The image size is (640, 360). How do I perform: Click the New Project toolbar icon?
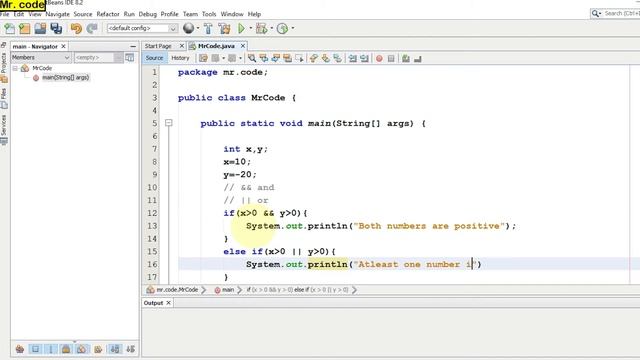click(25, 28)
